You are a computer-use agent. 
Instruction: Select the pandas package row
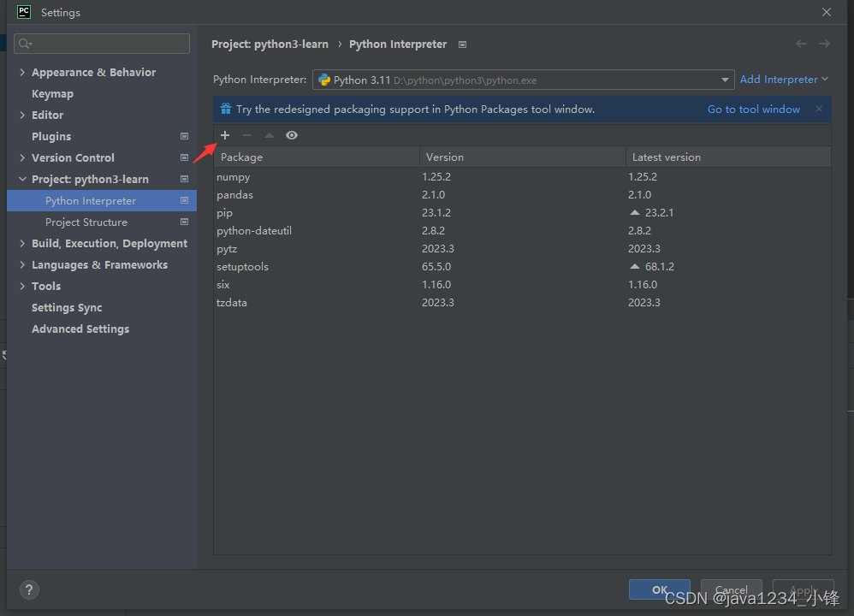(522, 194)
